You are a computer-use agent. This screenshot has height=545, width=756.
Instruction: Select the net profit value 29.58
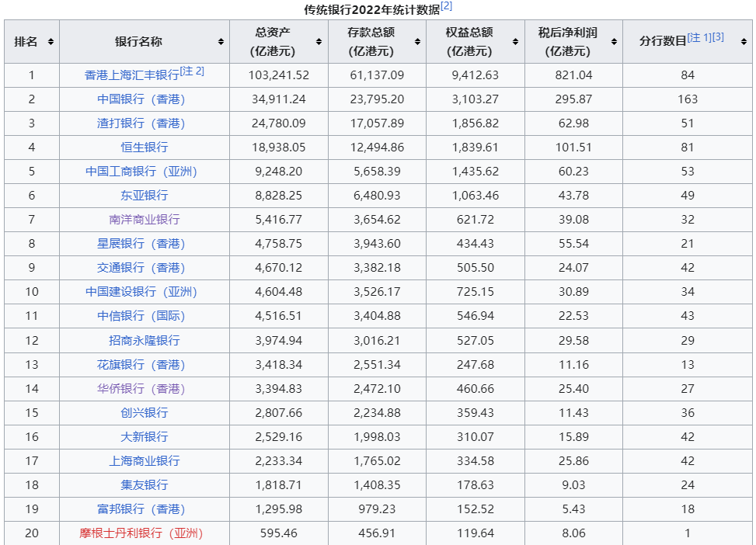[573, 341]
